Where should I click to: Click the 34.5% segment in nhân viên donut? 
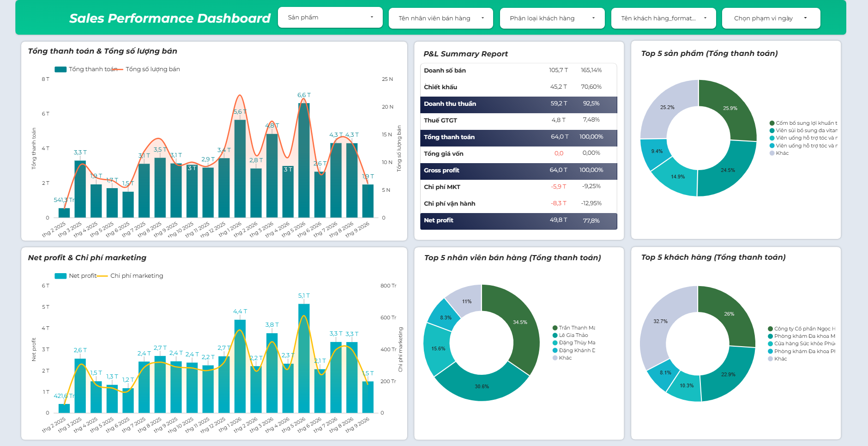(x=520, y=322)
